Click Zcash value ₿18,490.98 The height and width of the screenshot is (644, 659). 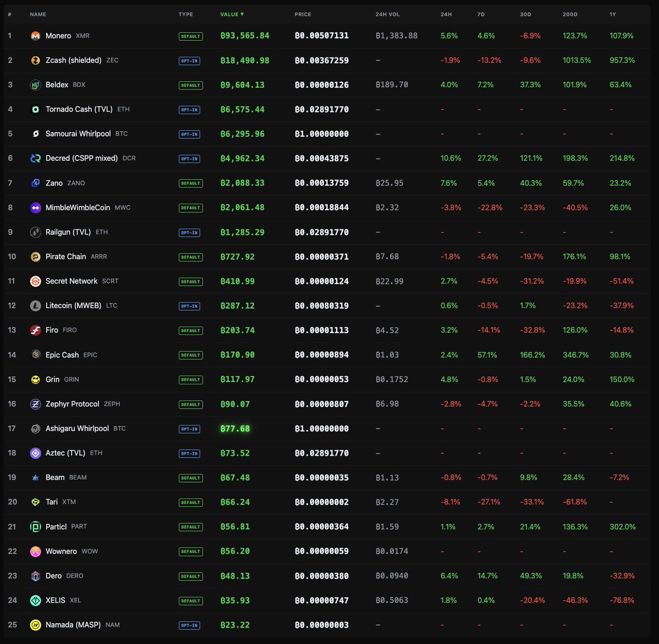[x=245, y=60]
